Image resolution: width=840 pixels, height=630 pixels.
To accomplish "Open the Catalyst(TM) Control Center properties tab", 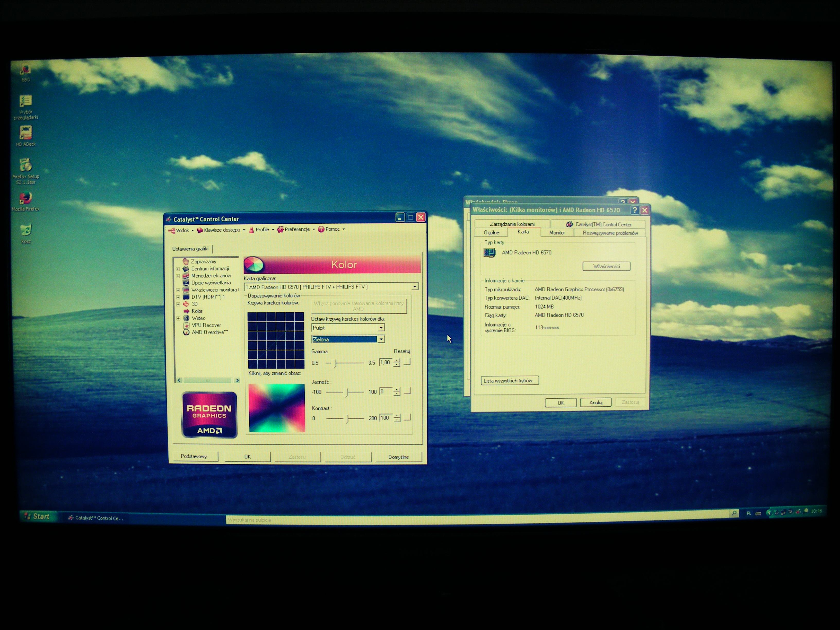I will (599, 224).
